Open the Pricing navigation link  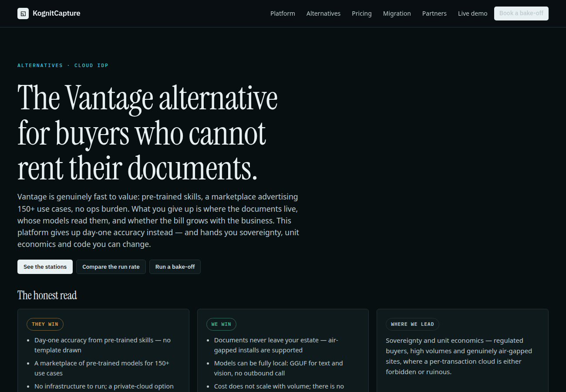point(362,14)
